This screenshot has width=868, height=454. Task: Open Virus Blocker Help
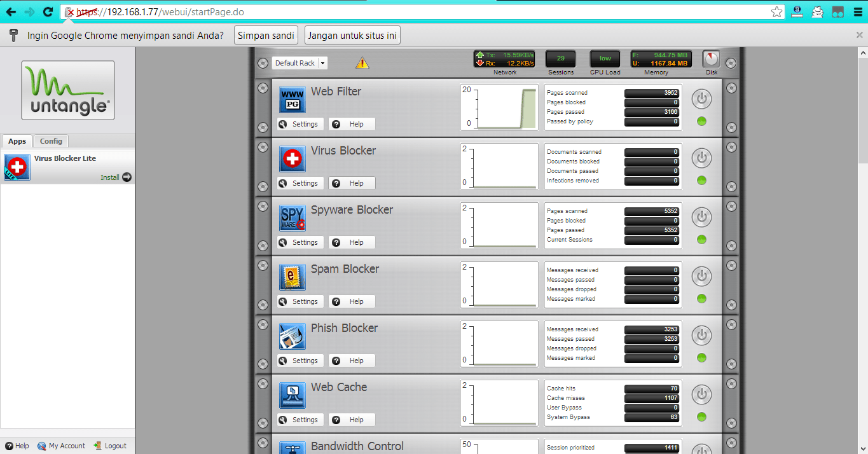click(352, 183)
